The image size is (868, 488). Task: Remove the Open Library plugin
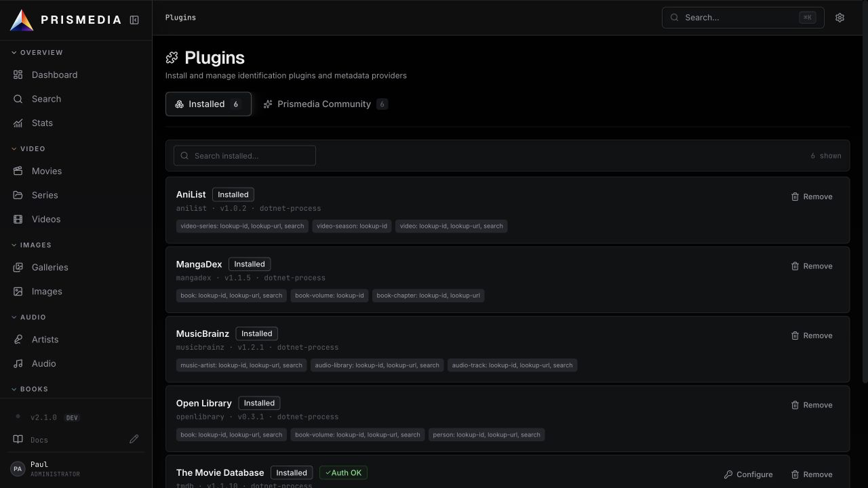tap(812, 405)
